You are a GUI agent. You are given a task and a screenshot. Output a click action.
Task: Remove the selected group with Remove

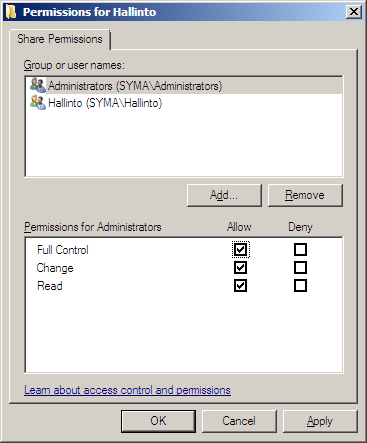[x=305, y=195]
